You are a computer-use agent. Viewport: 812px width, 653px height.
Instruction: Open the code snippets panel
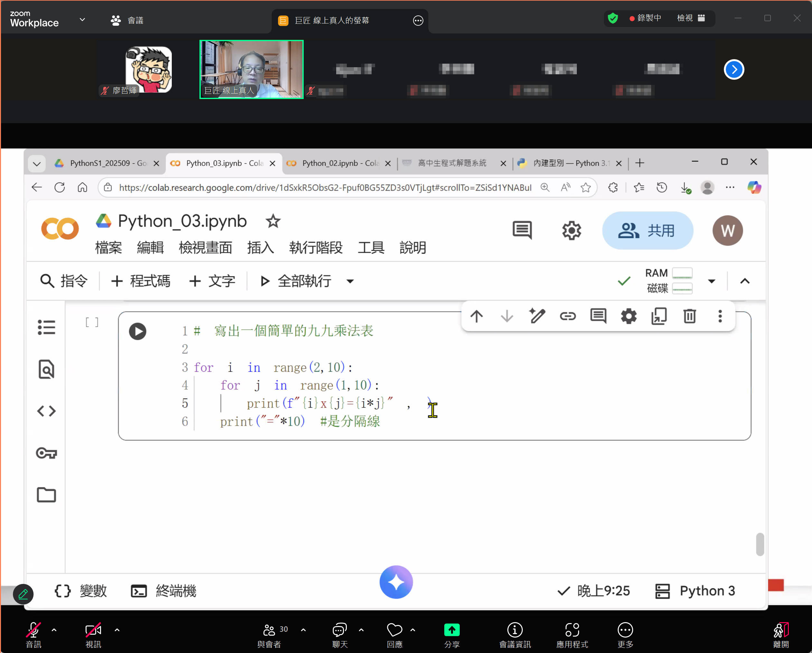click(x=46, y=411)
